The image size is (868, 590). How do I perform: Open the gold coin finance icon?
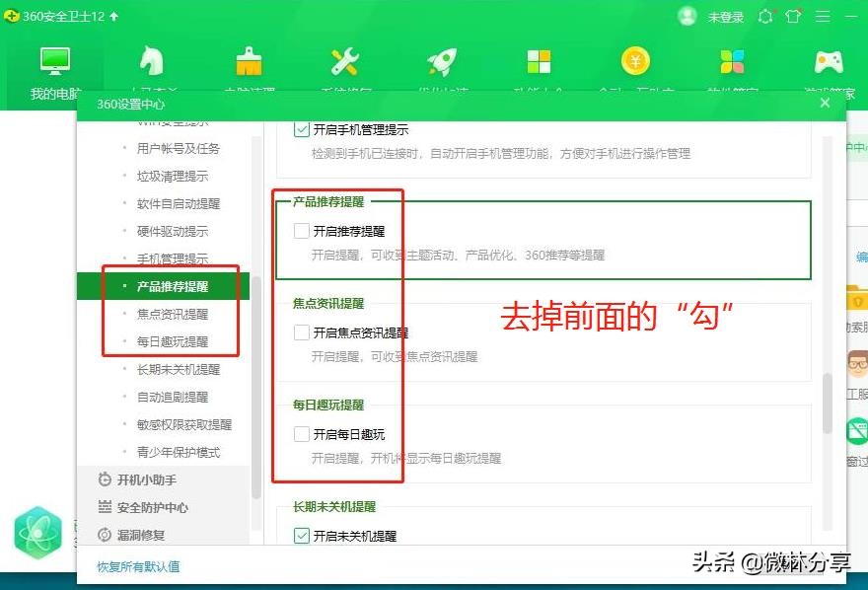[635, 61]
